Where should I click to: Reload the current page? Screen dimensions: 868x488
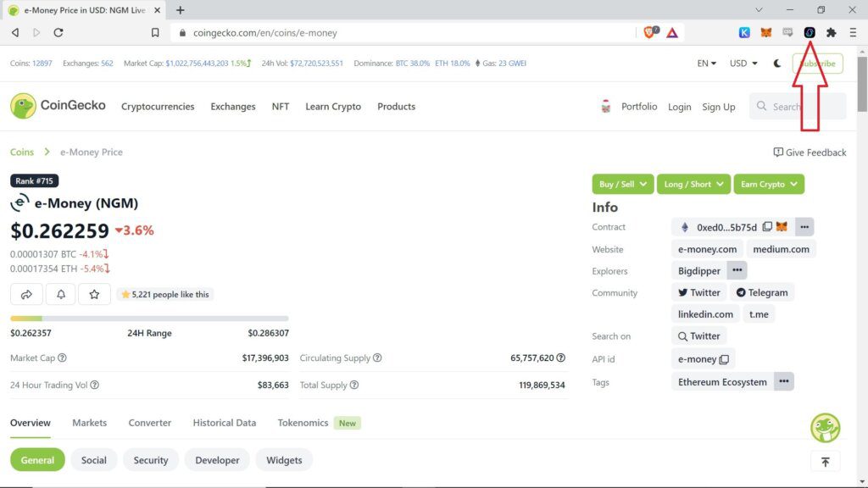click(58, 33)
